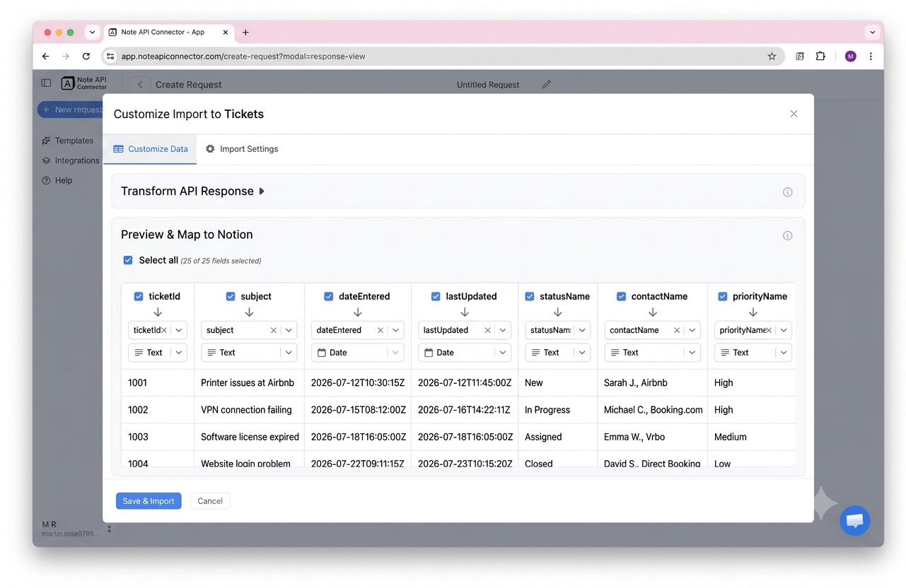
Task: Open Help in the sidebar
Action: tap(57, 180)
